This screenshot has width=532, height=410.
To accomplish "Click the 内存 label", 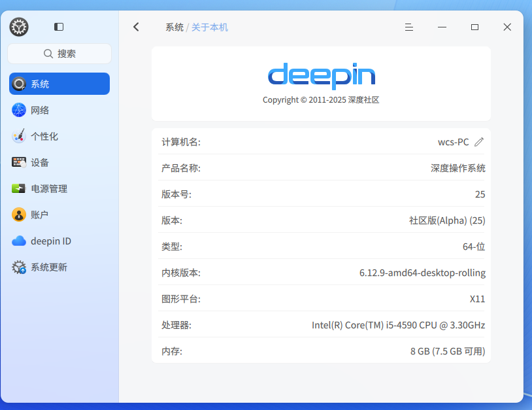I will 172,351.
